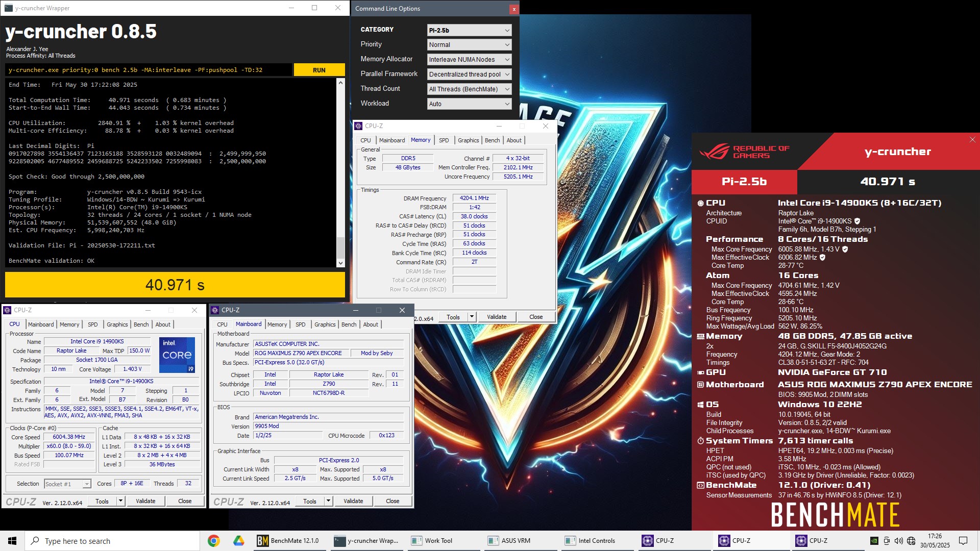
Task: Open the Workload Auto dropdown
Action: [469, 104]
